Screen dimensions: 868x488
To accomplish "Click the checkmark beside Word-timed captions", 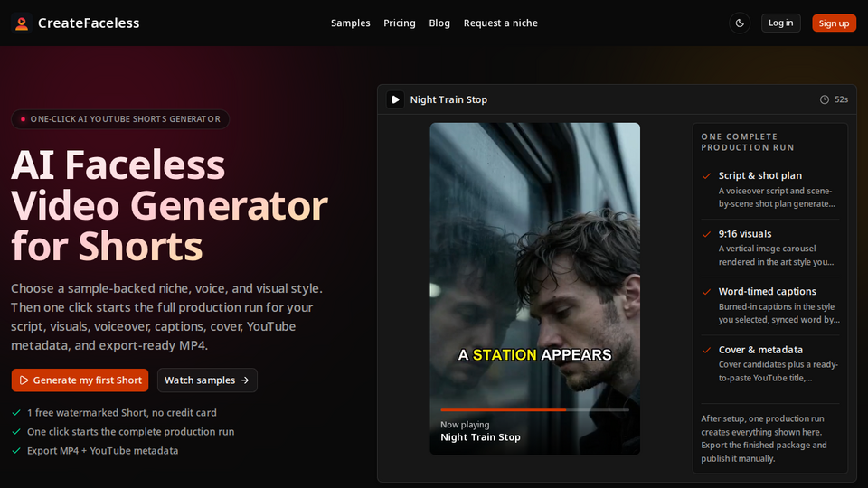I will (706, 292).
